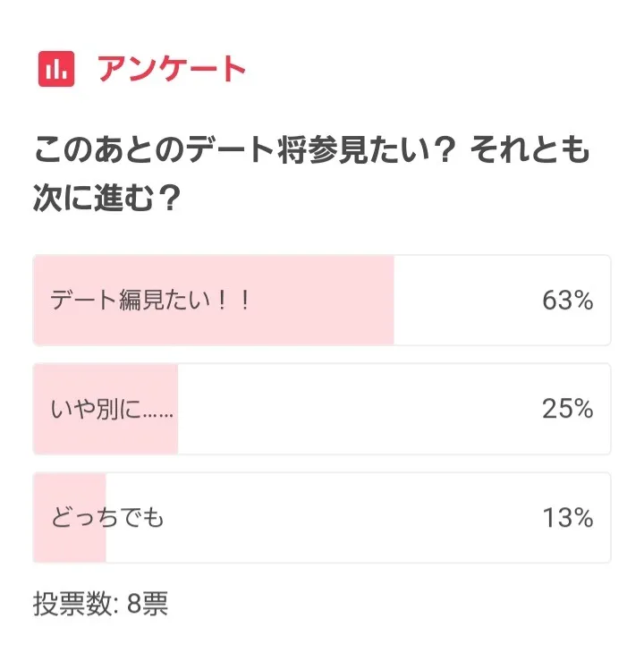Click the いや別に…… label text
This screenshot has height=661, width=644.
coord(112,410)
